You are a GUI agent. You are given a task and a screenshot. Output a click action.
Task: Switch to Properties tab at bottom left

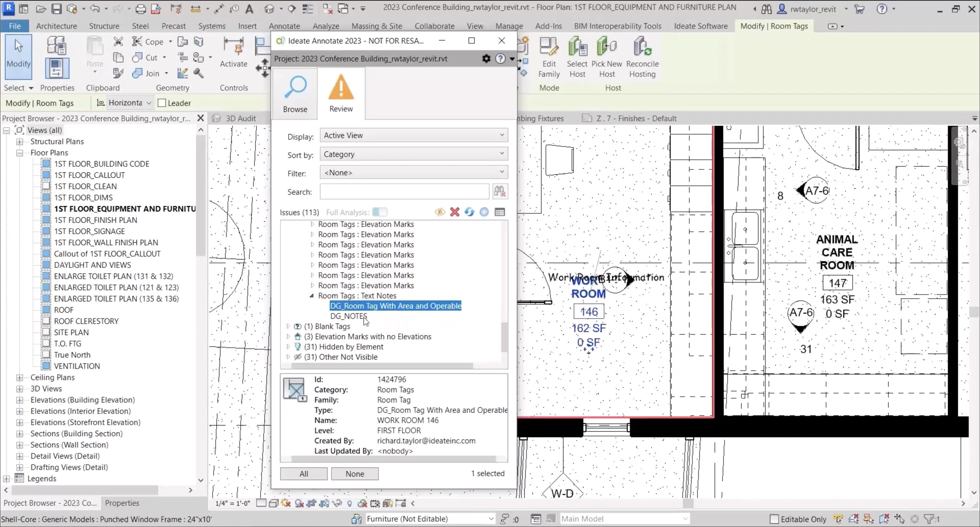coord(122,503)
